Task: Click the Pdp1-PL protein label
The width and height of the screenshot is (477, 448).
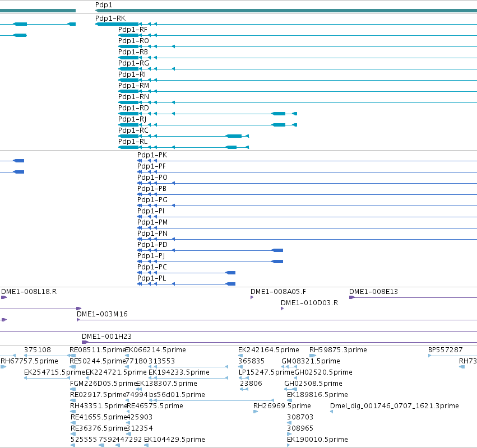Action: [152, 278]
